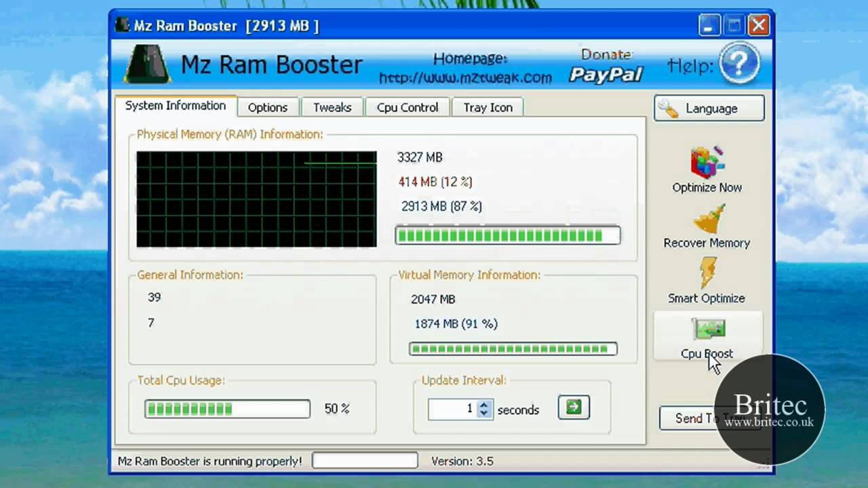Click the Cpu Boost chip icon
This screenshot has height=488, width=868.
pos(708,329)
